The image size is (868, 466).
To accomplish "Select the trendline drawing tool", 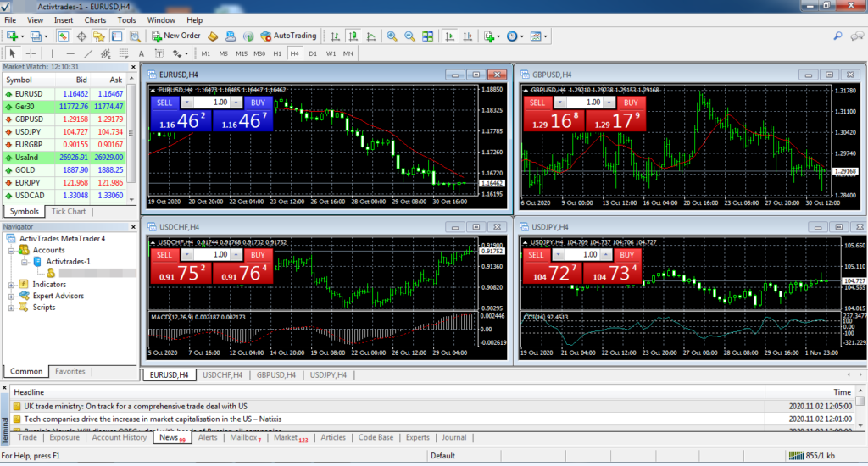I will coord(89,53).
